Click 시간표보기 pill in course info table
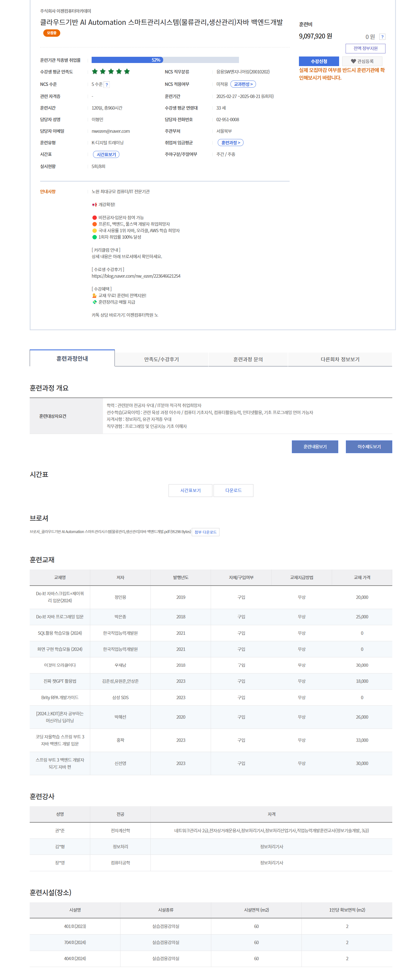418x980 pixels. coord(106,155)
